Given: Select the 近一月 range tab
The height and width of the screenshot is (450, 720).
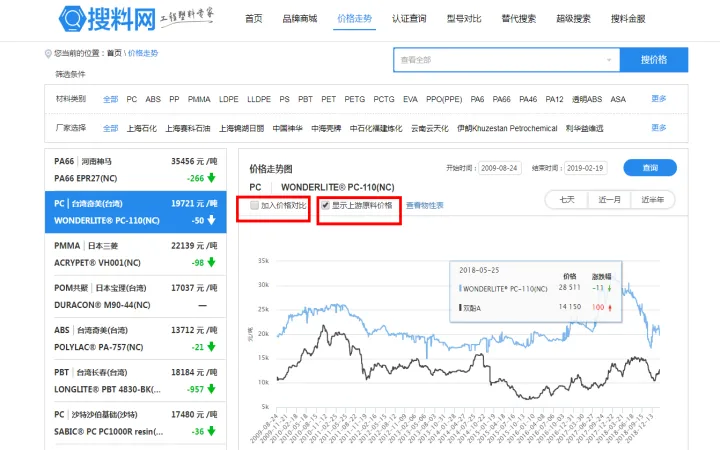Looking at the screenshot, I should click(x=609, y=200).
